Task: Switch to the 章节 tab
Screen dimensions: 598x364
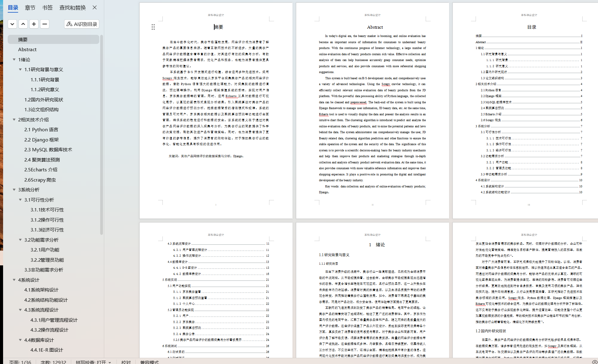Action: (30, 8)
